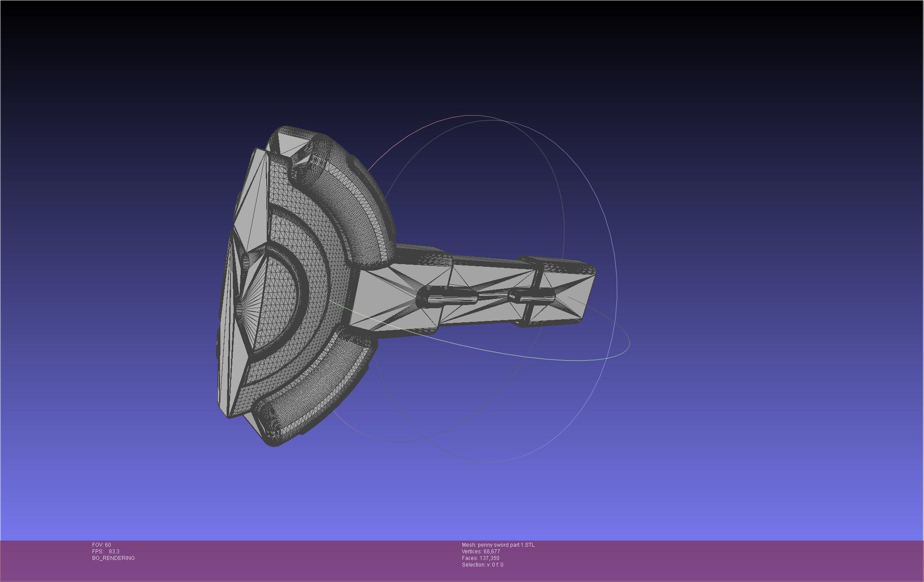Click the 'Vertices: 68,677' label

(x=481, y=552)
